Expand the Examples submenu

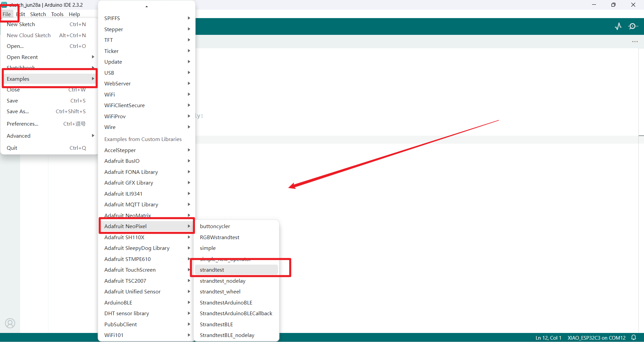pyautogui.click(x=49, y=79)
